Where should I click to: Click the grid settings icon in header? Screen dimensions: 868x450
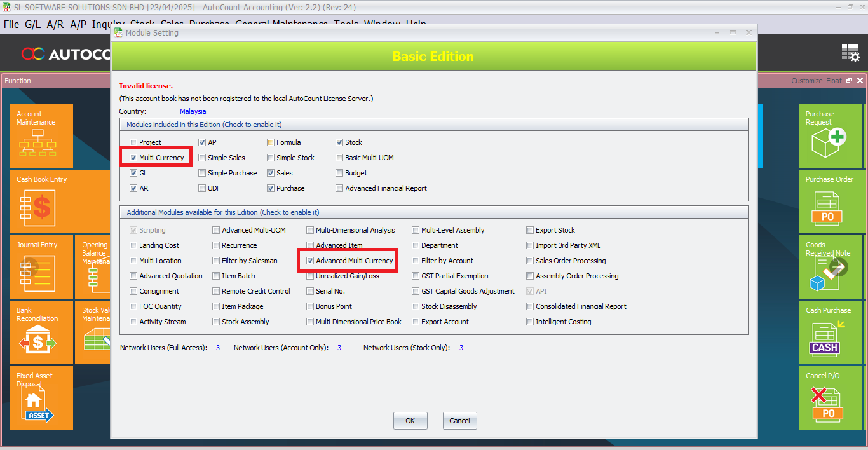tap(850, 53)
